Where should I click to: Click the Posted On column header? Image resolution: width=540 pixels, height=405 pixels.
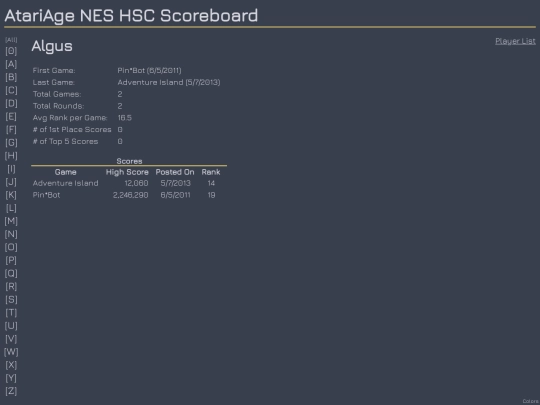[175, 172]
